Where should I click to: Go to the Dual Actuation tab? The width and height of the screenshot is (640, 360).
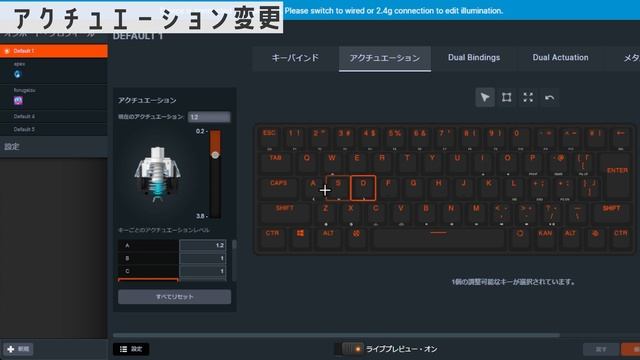[560, 58]
